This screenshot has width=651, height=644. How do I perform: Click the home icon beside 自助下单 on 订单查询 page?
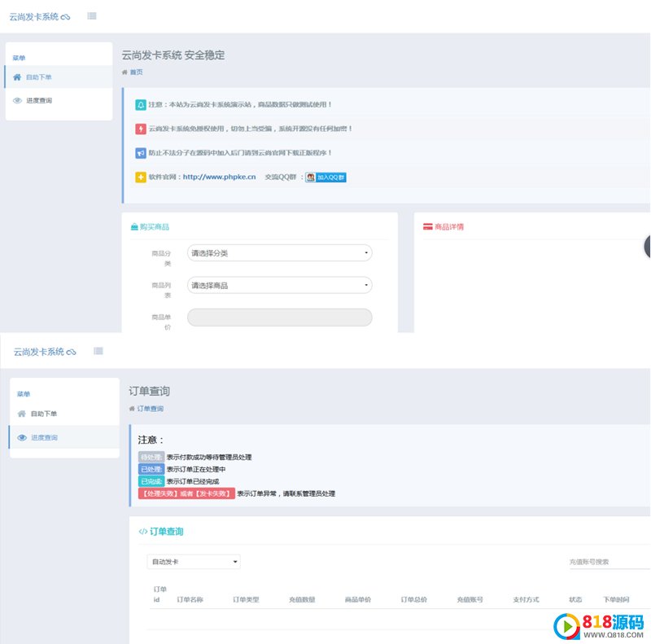[x=22, y=414]
